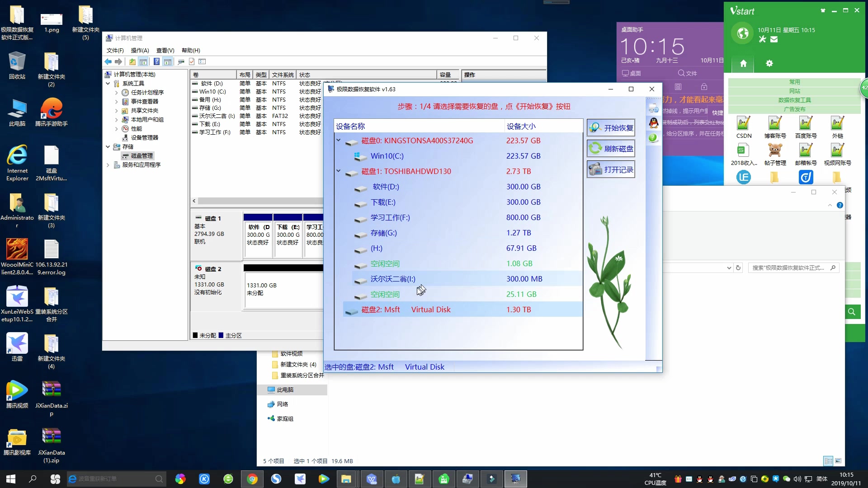Click the QQ penguin icon in recovery sidebar
This screenshot has height=488, width=868.
point(654,123)
